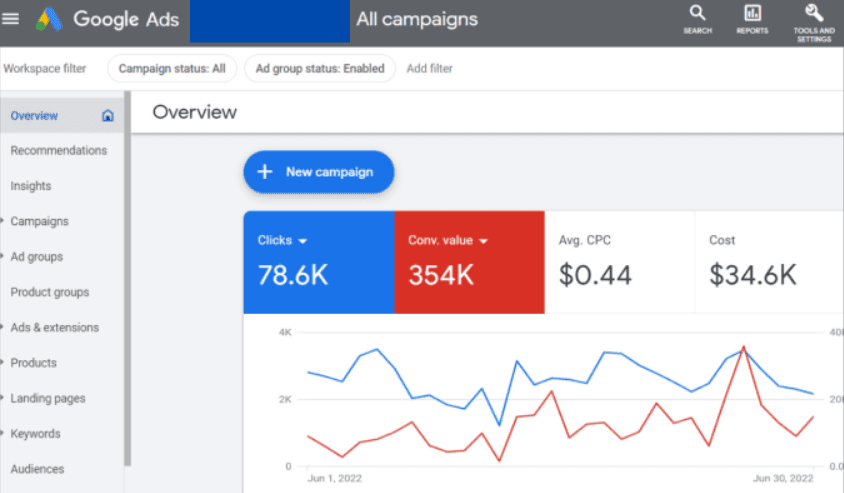
Task: Click the Campaign status: All filter chip
Action: [172, 69]
